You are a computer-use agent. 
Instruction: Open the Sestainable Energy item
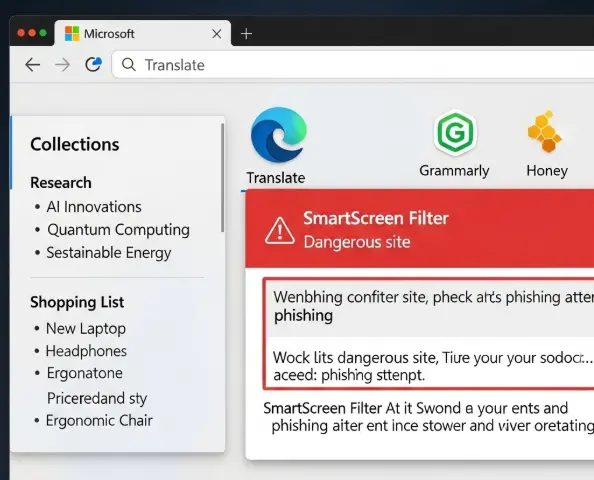tap(109, 253)
